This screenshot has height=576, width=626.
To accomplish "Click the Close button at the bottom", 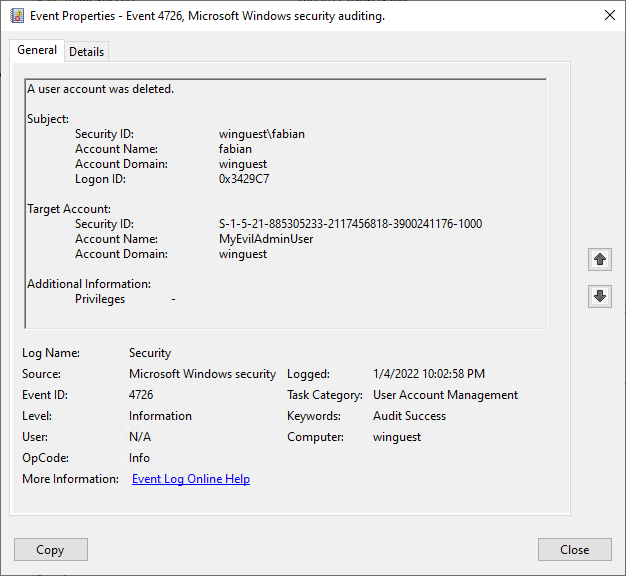I will pos(574,549).
